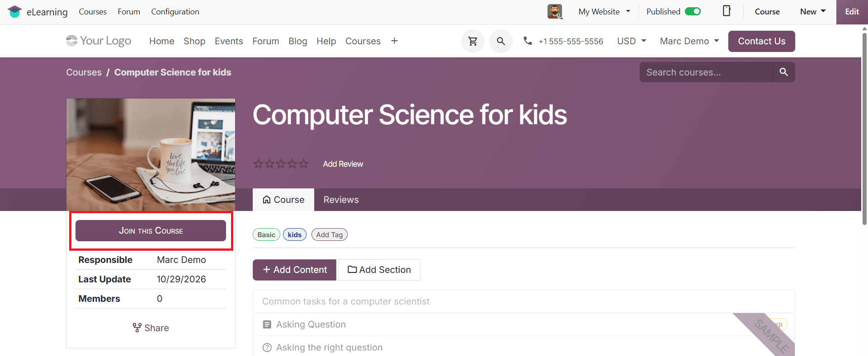The image size is (868, 356).
Task: Share the course via Share link
Action: pos(151,328)
